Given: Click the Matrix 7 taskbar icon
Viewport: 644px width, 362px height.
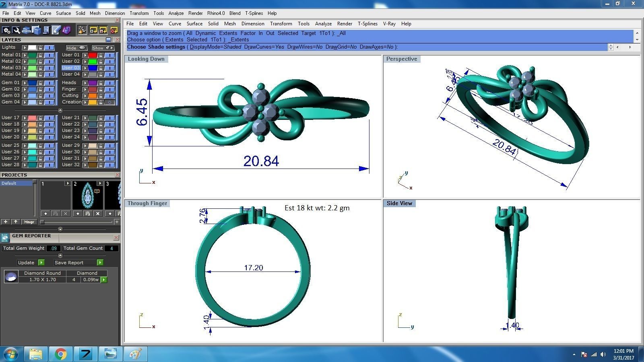Looking at the screenshot, I should (85, 354).
